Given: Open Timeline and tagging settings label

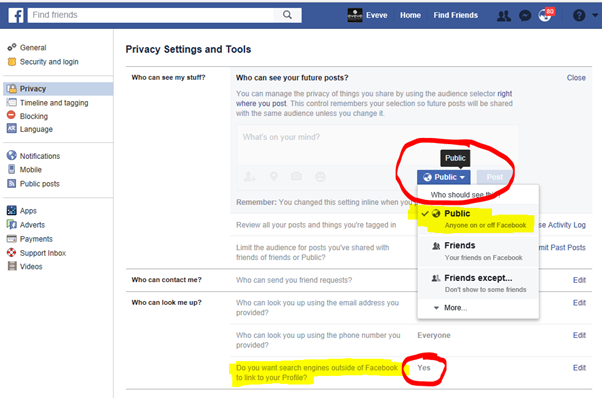Looking at the screenshot, I should 54,103.
